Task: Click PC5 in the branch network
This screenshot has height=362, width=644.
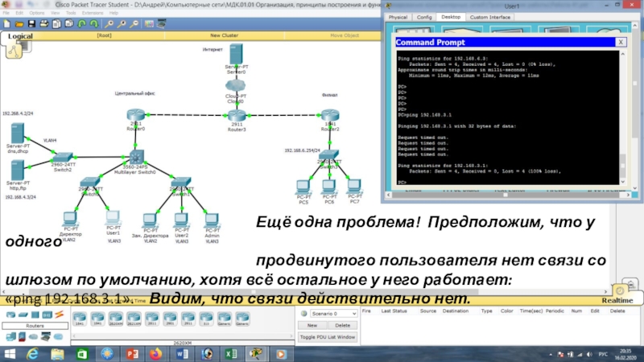Action: [x=303, y=187]
